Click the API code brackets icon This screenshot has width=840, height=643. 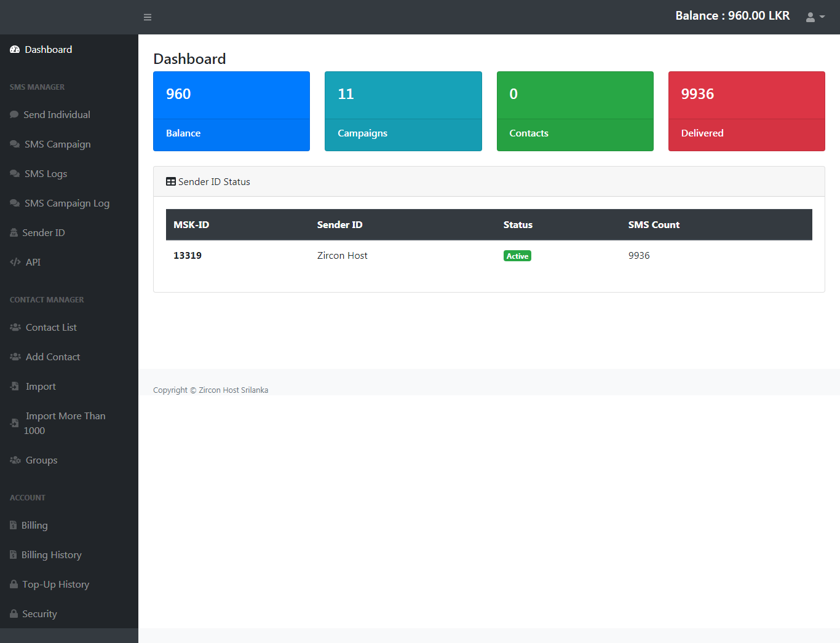click(15, 262)
